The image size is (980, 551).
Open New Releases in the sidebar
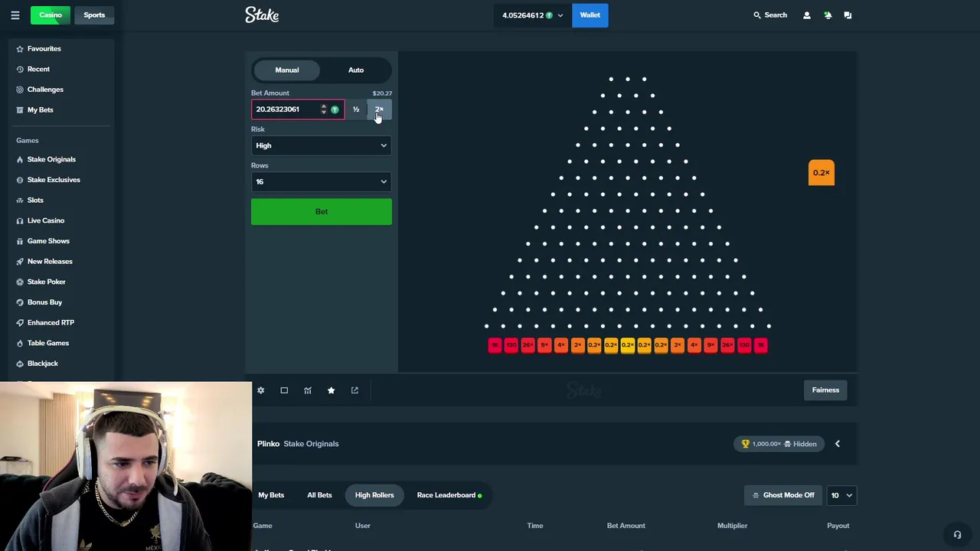(50, 261)
